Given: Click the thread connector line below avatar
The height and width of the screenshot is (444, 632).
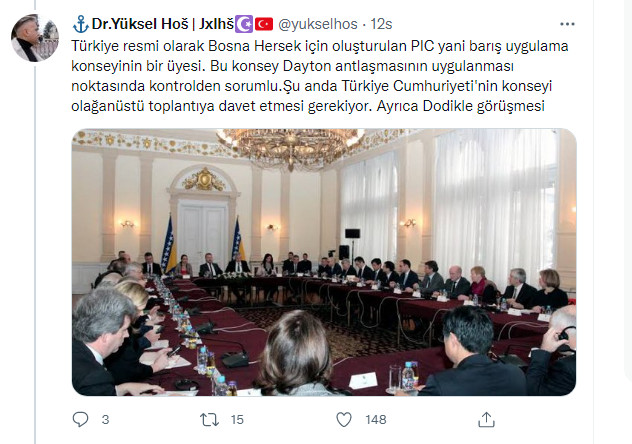Looking at the screenshot, I should (35, 254).
